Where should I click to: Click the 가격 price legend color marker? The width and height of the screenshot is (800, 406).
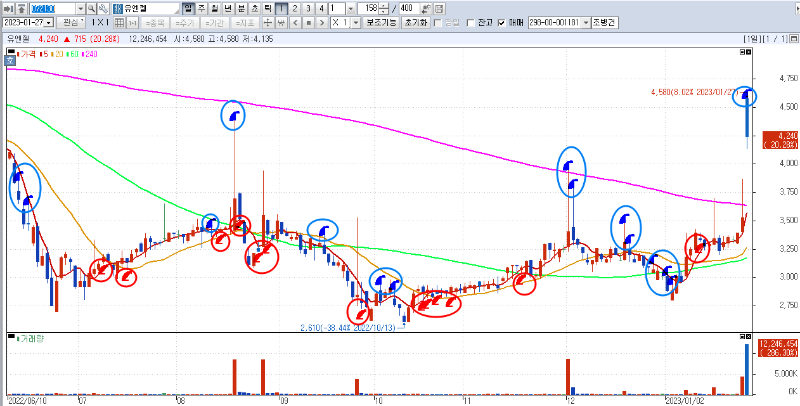[18, 54]
